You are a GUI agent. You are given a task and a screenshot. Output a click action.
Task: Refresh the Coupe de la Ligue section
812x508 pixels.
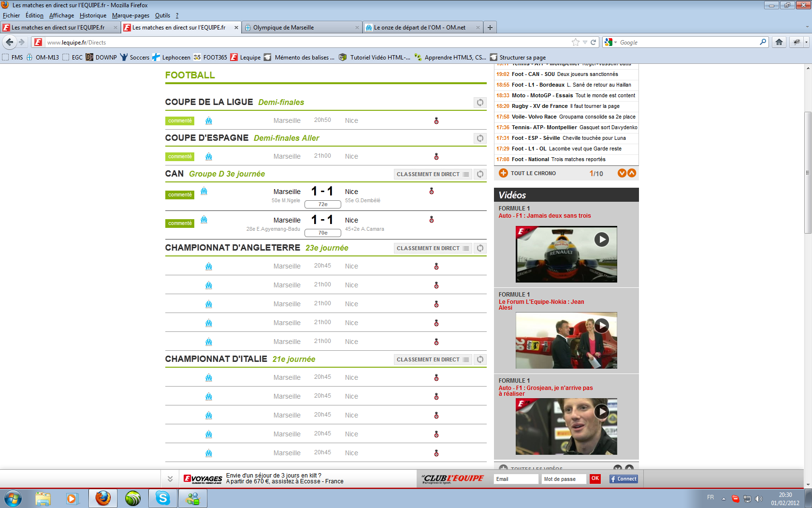pos(480,103)
